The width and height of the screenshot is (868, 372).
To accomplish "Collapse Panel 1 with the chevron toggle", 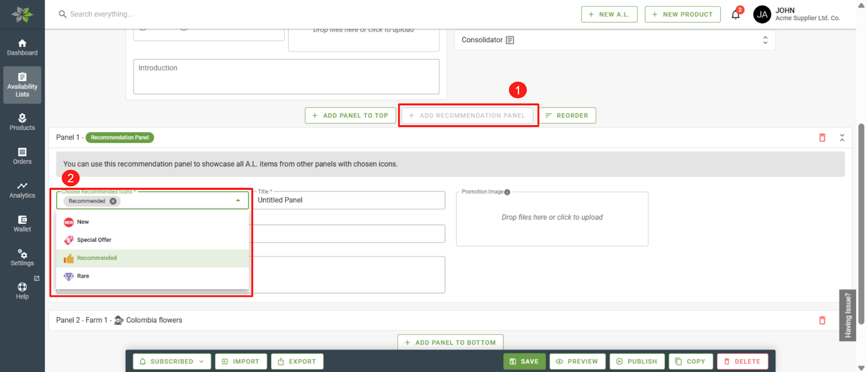I will (x=842, y=138).
